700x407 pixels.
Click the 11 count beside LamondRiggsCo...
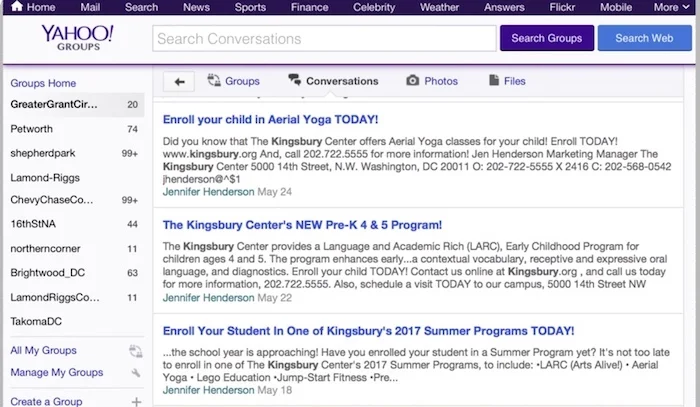pos(132,297)
